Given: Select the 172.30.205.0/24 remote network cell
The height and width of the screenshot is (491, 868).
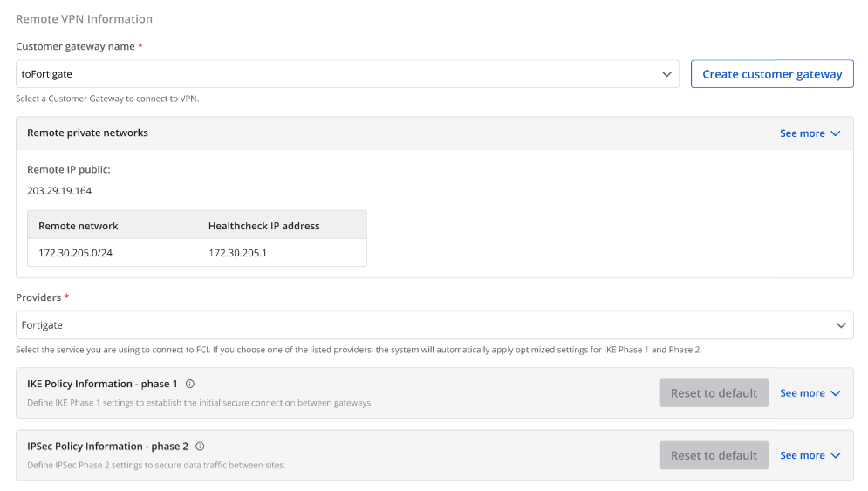Looking at the screenshot, I should click(77, 253).
